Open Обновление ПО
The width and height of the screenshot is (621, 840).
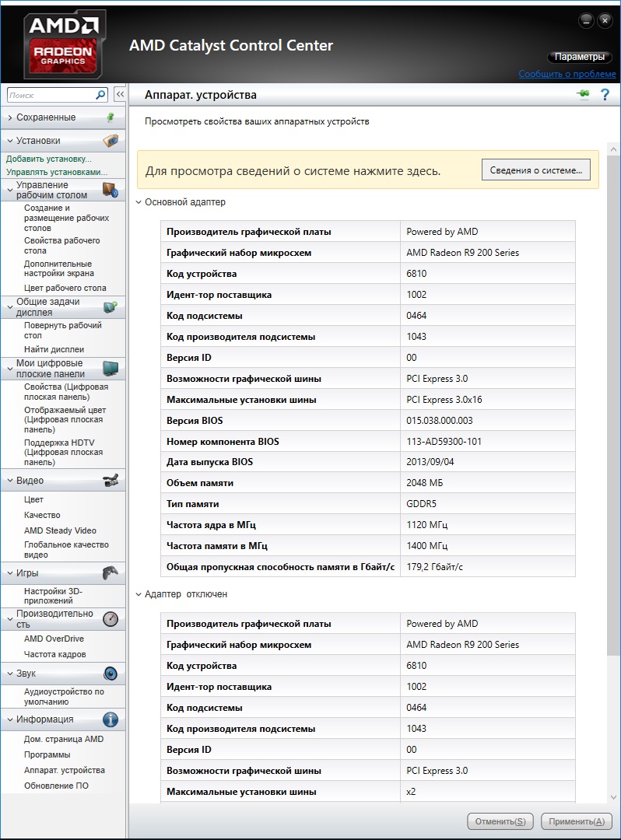tap(56, 786)
